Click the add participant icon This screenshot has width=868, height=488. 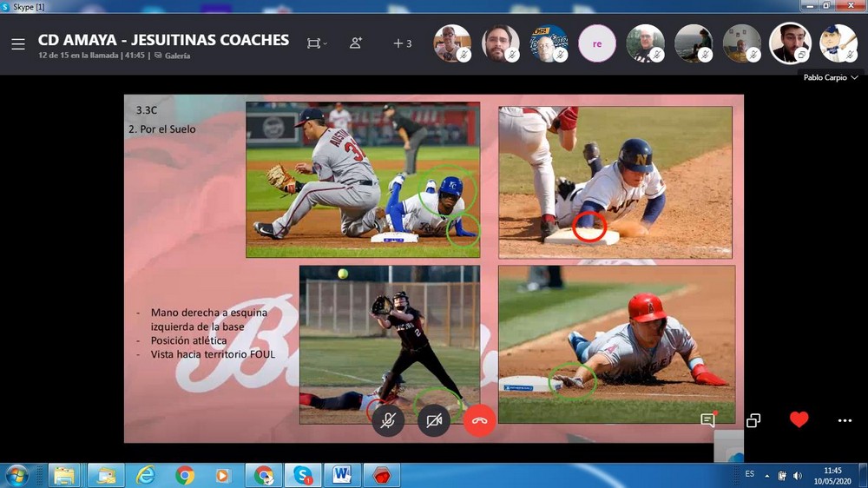(x=356, y=43)
